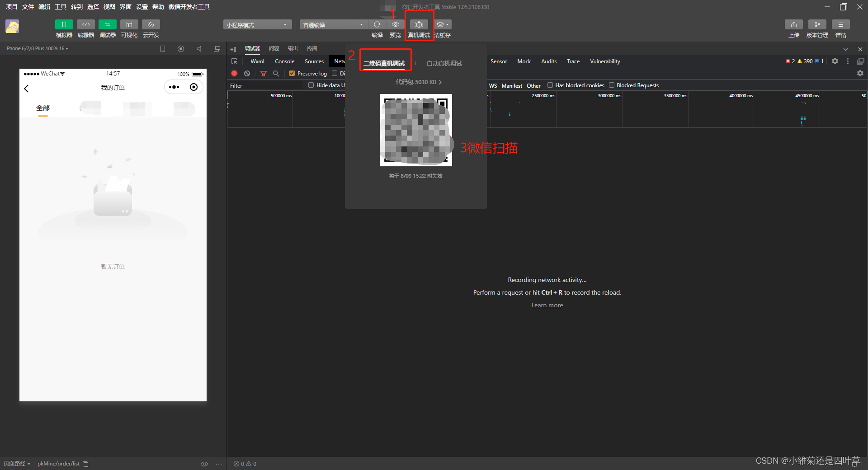Click the network panel settings gear

(x=860, y=73)
